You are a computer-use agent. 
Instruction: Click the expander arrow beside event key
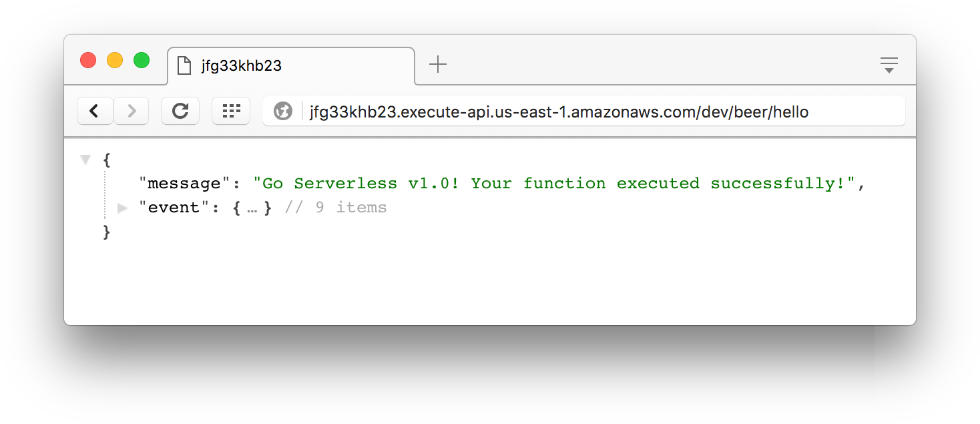[x=122, y=208]
